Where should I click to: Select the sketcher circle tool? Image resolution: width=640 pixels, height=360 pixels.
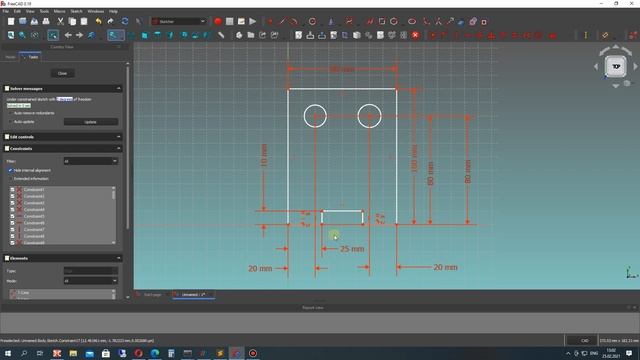pos(312,22)
